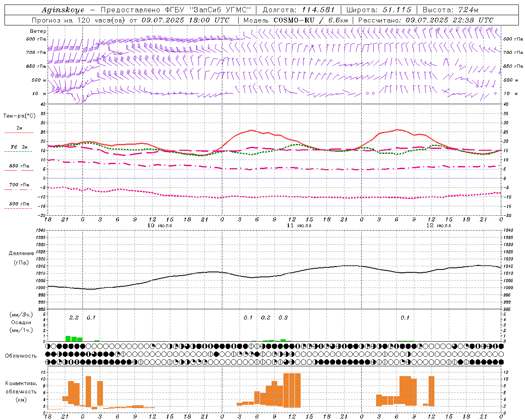This screenshot has width=525, height=420.
Task: Click the (мм/1ч.) precipitation unit label
Action: pos(21,330)
